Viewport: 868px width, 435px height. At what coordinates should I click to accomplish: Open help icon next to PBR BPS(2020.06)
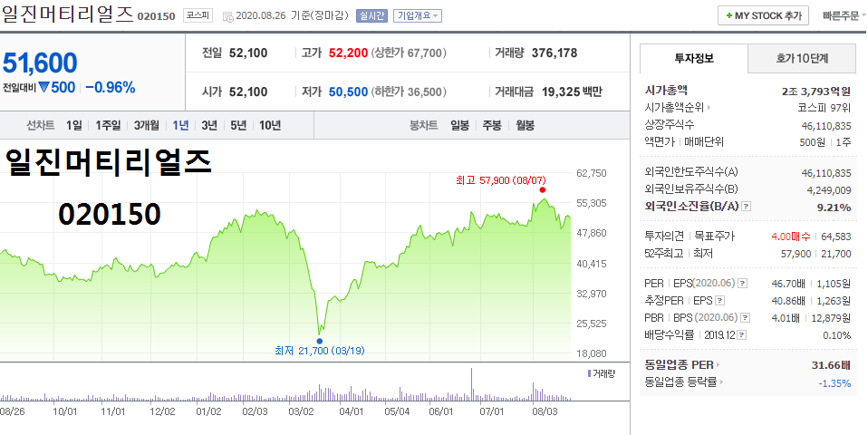746,318
